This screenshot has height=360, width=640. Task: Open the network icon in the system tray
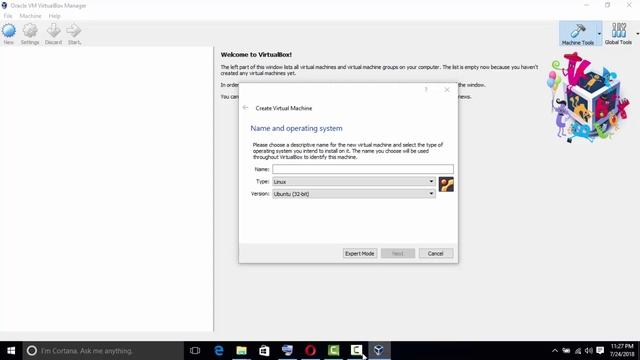point(578,351)
